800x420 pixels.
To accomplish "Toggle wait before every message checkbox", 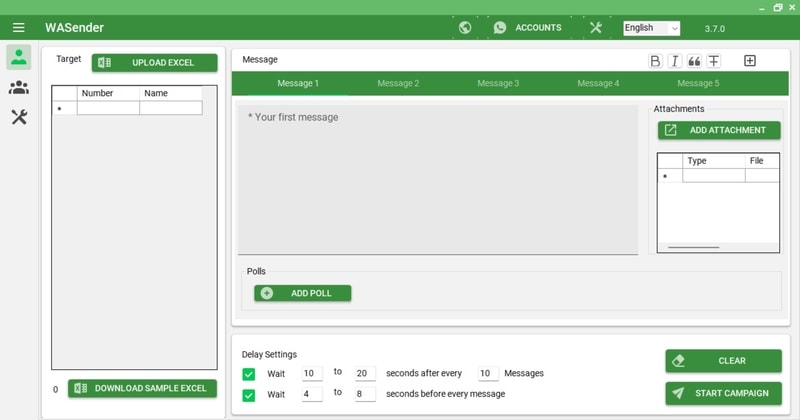I will [x=248, y=396].
